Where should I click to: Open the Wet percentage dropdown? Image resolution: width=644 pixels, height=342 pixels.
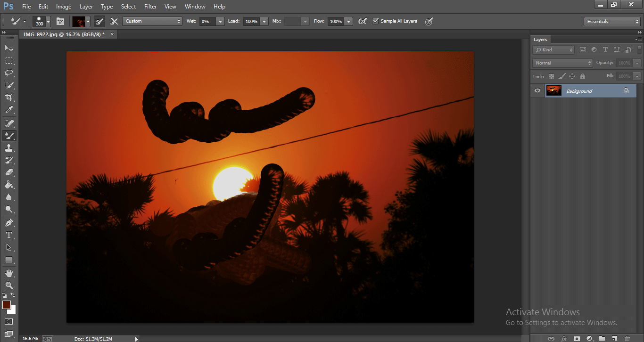click(220, 21)
